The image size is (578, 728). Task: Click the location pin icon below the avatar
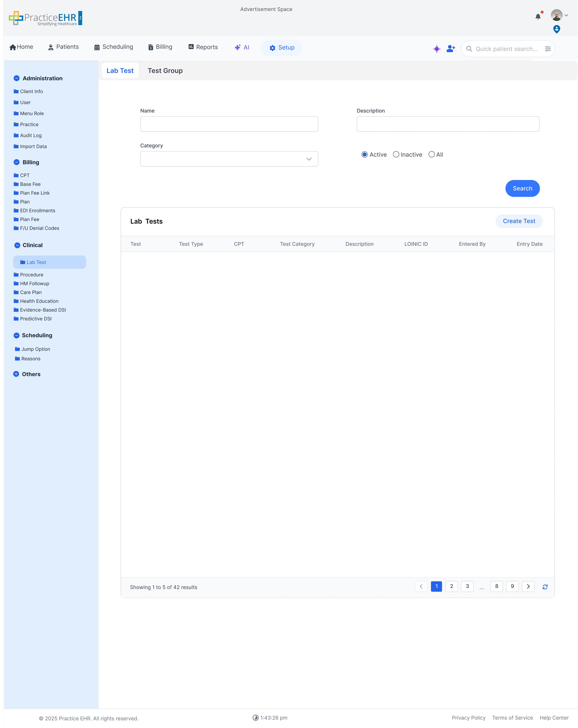pos(557,29)
